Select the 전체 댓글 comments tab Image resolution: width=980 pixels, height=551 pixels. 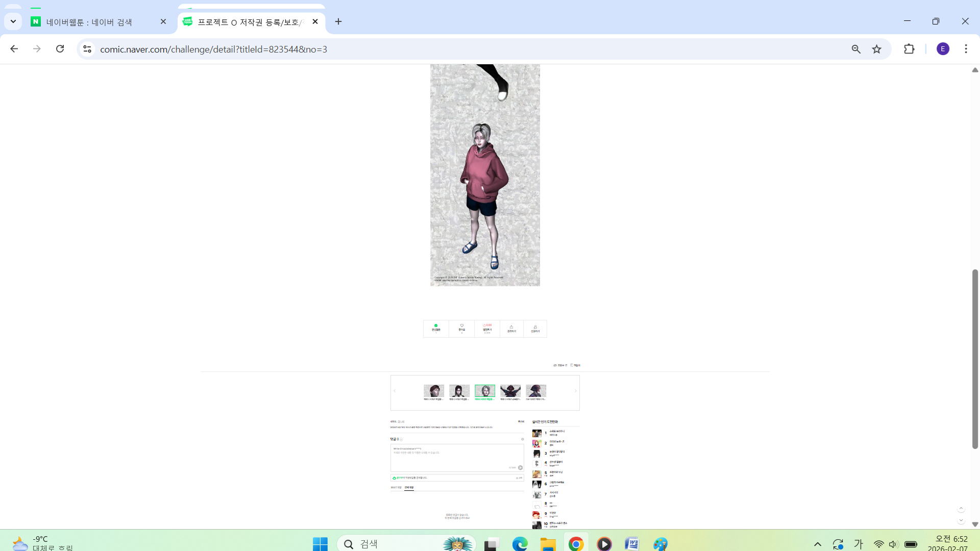coord(409,488)
